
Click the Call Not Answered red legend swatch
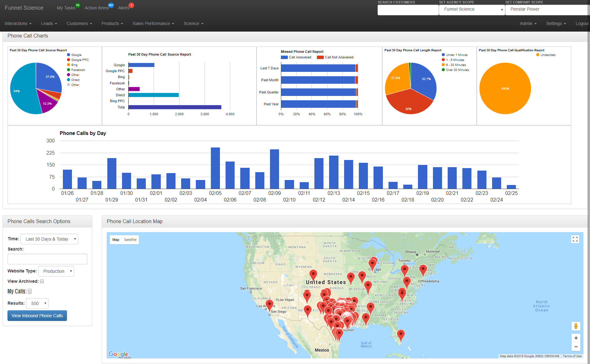pyautogui.click(x=320, y=57)
